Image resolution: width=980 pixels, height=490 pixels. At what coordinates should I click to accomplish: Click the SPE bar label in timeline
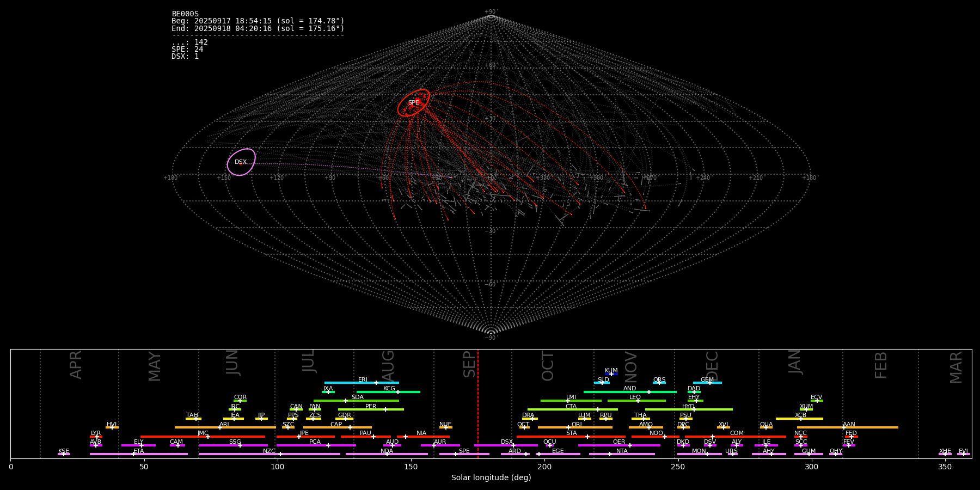pyautogui.click(x=464, y=451)
